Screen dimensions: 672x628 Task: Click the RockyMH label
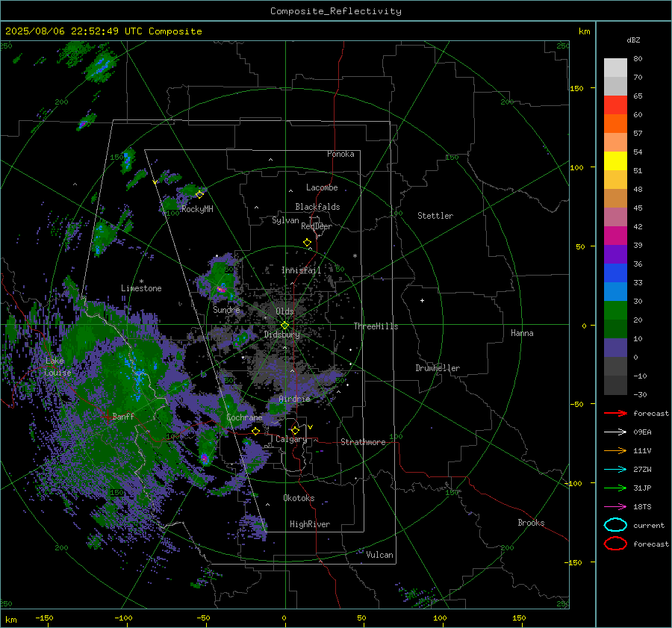[x=197, y=209]
